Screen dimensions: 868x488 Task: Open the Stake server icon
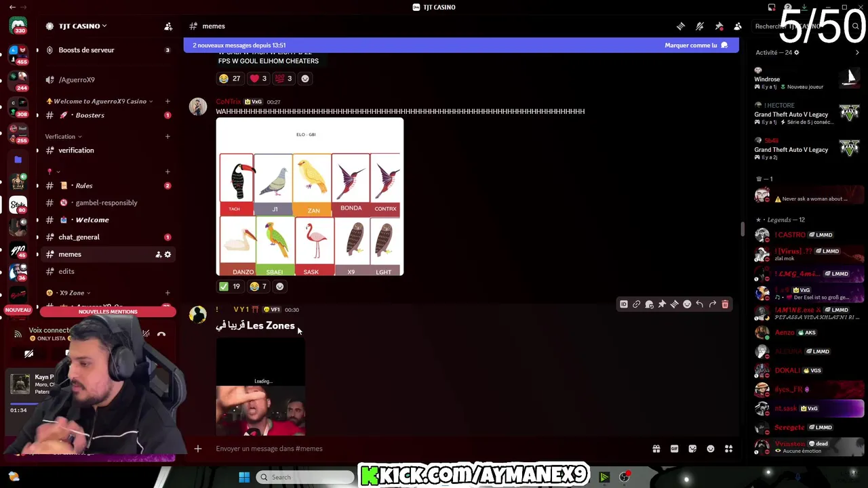tap(18, 204)
